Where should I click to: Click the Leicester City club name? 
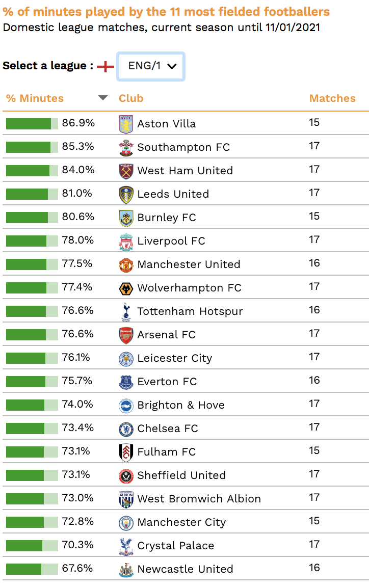click(175, 358)
